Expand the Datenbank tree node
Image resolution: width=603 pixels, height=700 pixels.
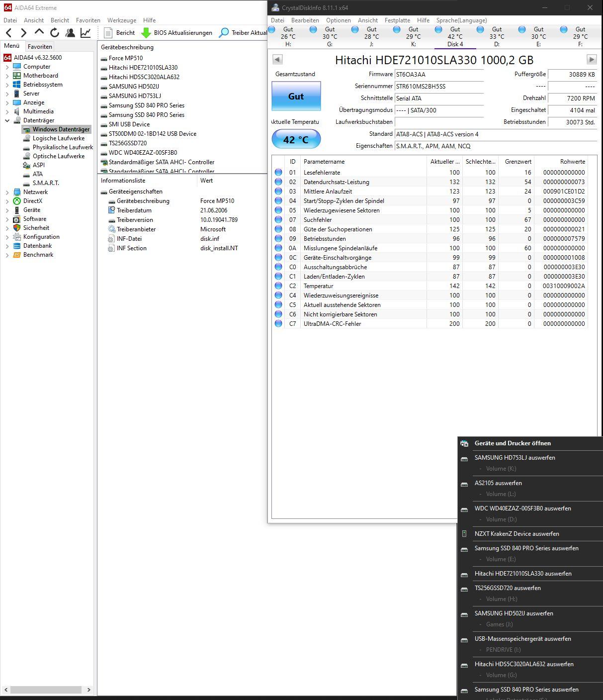point(7,246)
